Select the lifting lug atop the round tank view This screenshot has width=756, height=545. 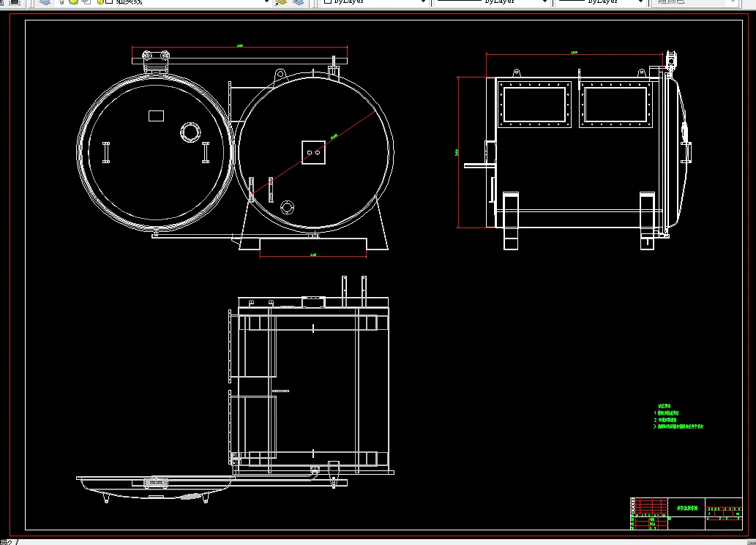point(280,75)
